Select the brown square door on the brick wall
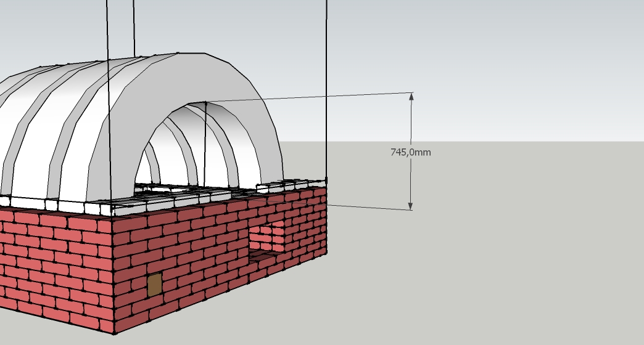Screen dimensions: 644x345 pyautogui.click(x=154, y=285)
